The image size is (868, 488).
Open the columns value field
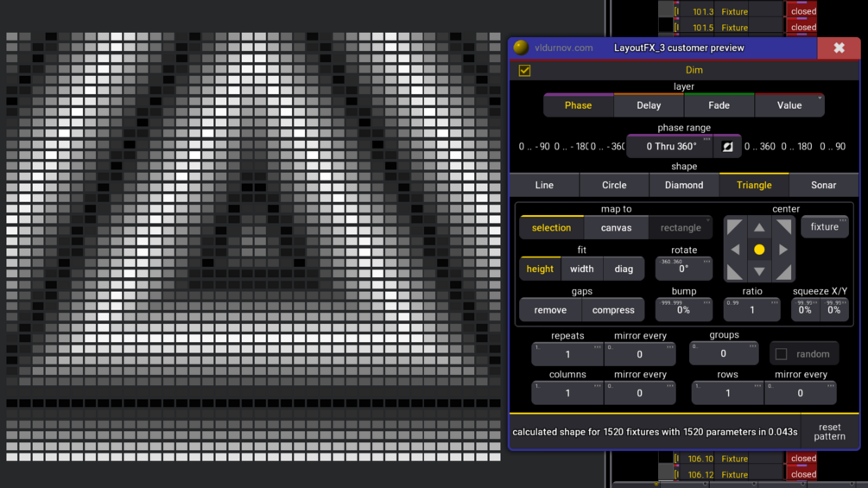[567, 393]
